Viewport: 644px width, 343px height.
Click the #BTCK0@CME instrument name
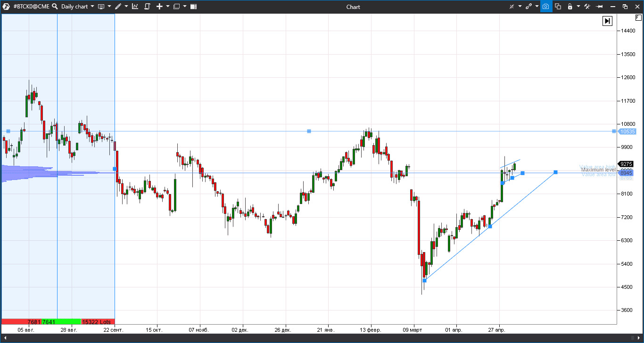(x=31, y=7)
